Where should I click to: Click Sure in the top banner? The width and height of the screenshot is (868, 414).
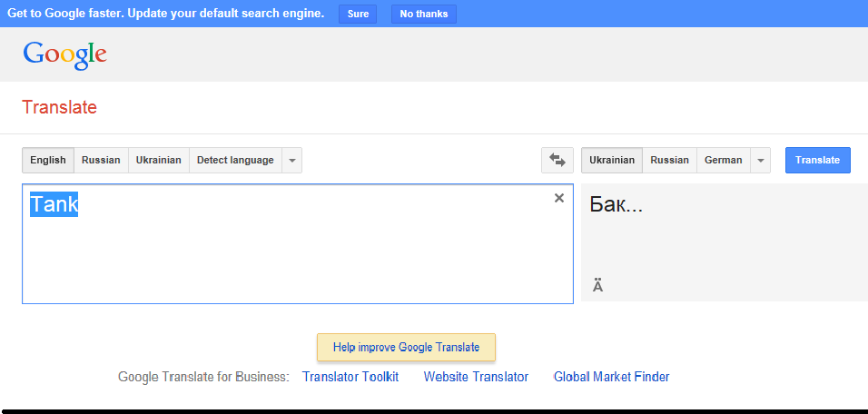point(358,15)
